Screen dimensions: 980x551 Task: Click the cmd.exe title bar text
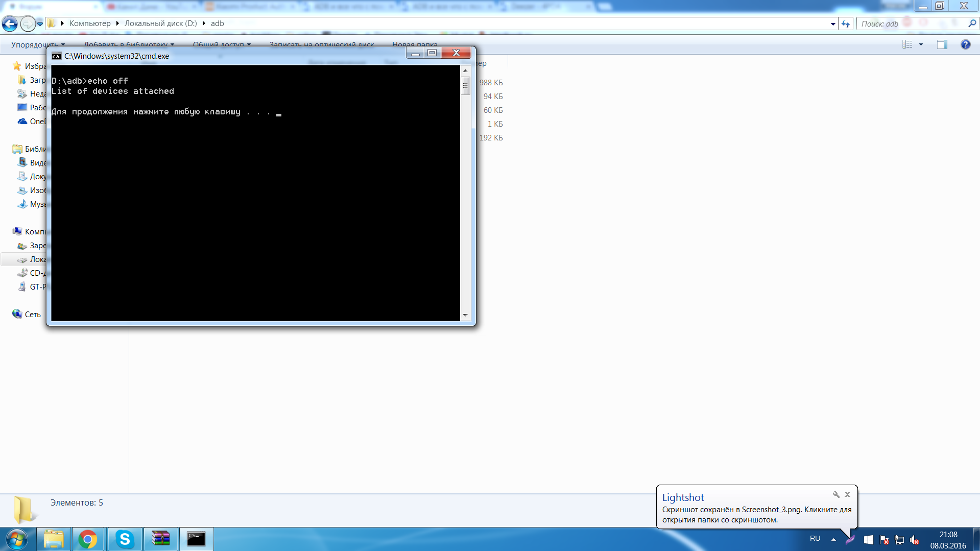[116, 56]
